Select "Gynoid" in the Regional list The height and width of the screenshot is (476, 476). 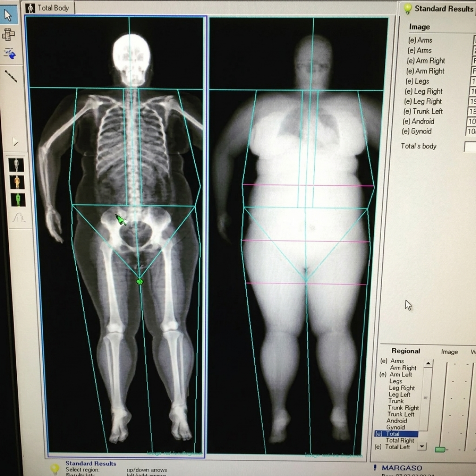(x=395, y=428)
